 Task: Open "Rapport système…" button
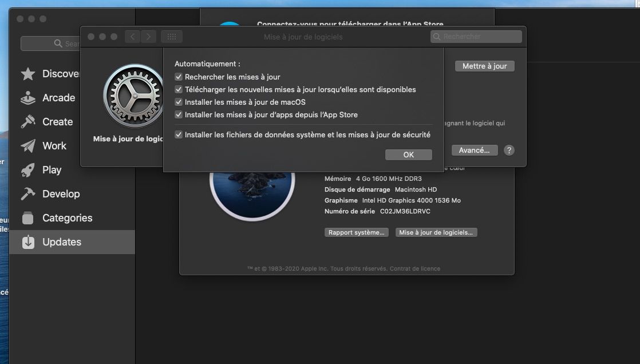click(x=356, y=232)
